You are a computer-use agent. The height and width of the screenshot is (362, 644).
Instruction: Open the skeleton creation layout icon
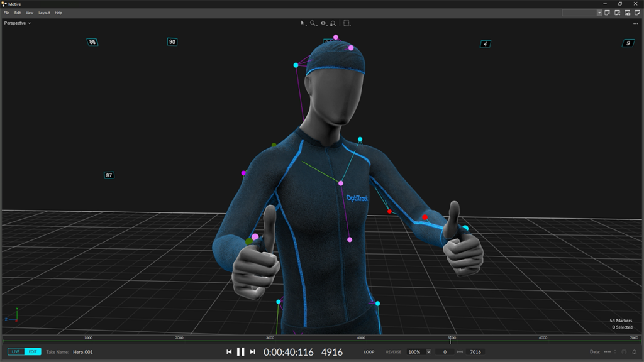tap(618, 13)
